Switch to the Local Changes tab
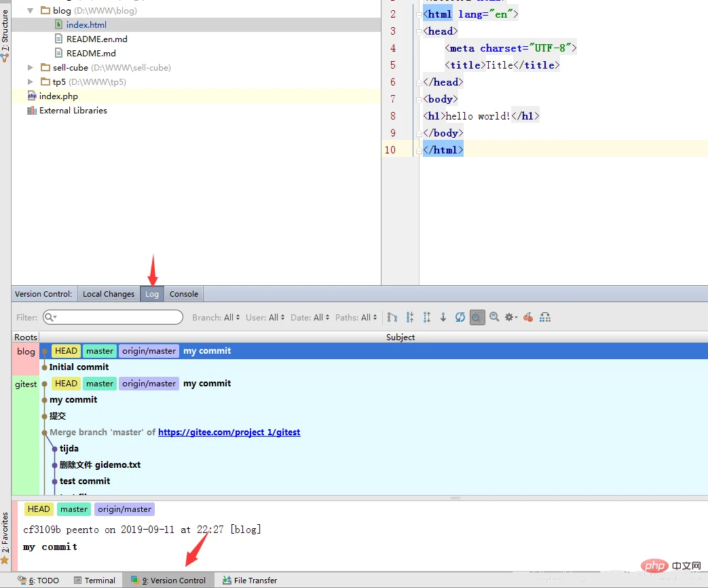The width and height of the screenshot is (708, 588). [109, 294]
